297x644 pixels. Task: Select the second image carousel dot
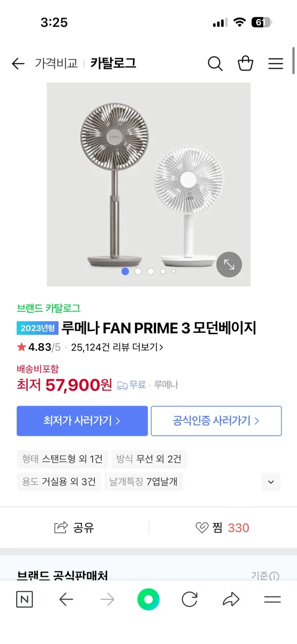[138, 271]
